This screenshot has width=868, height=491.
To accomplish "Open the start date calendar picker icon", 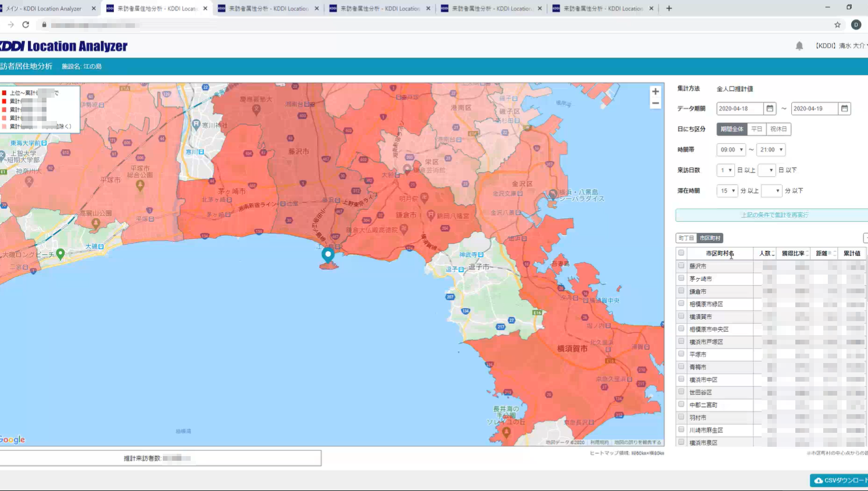I will [770, 108].
